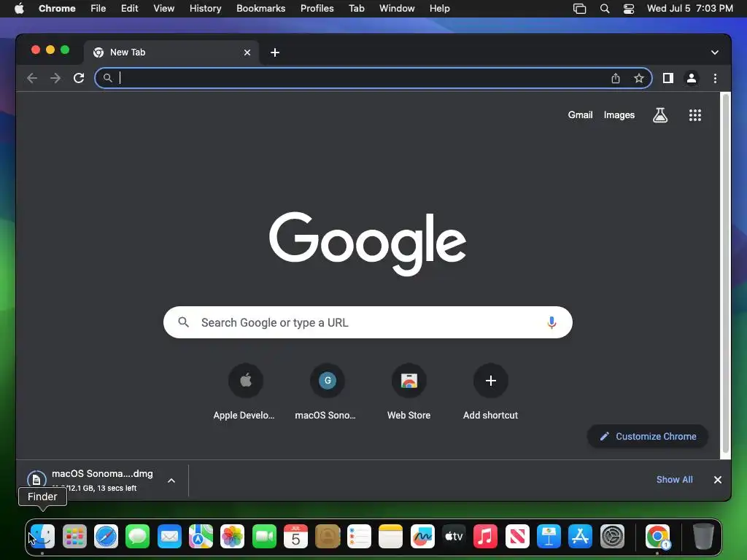Image resolution: width=747 pixels, height=560 pixels.
Task: Go forward using the forward arrow
Action: pyautogui.click(x=55, y=78)
